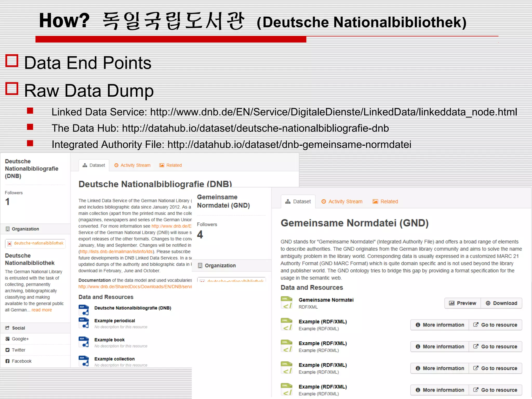Click More information for second Example (RDF/XML)
The image size is (532, 399).
[440, 347]
